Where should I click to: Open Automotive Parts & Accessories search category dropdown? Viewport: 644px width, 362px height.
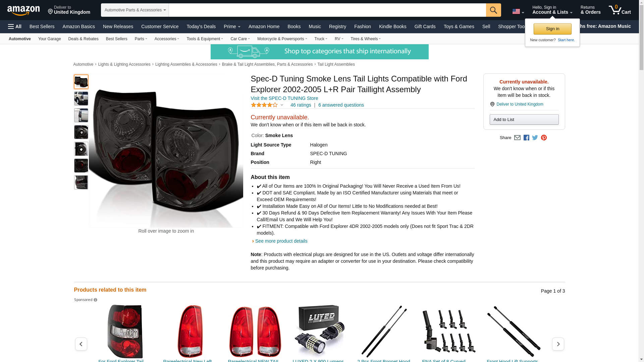pos(135,10)
